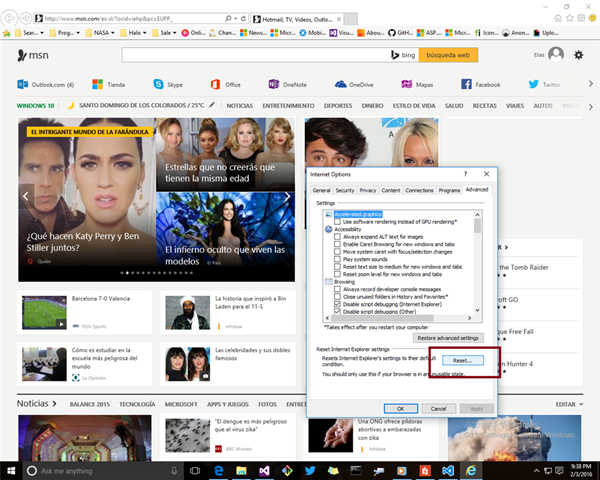Image resolution: width=600 pixels, height=480 pixels.
Task: Open the Windows Start menu
Action: tap(10, 470)
